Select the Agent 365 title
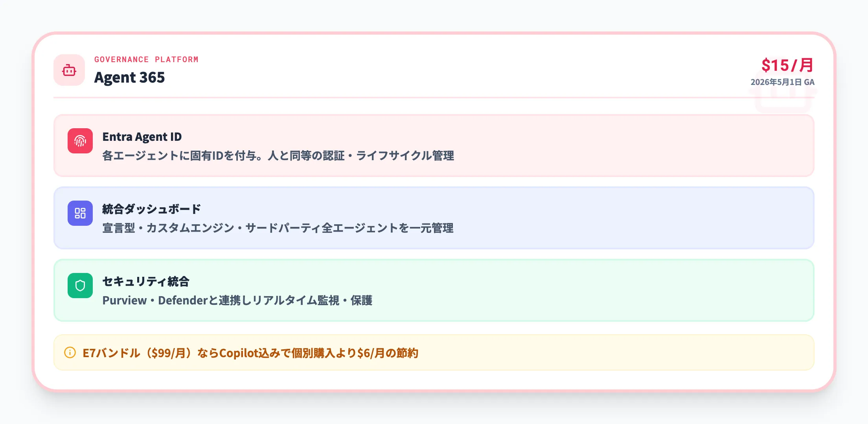This screenshot has height=424, width=868. (129, 77)
